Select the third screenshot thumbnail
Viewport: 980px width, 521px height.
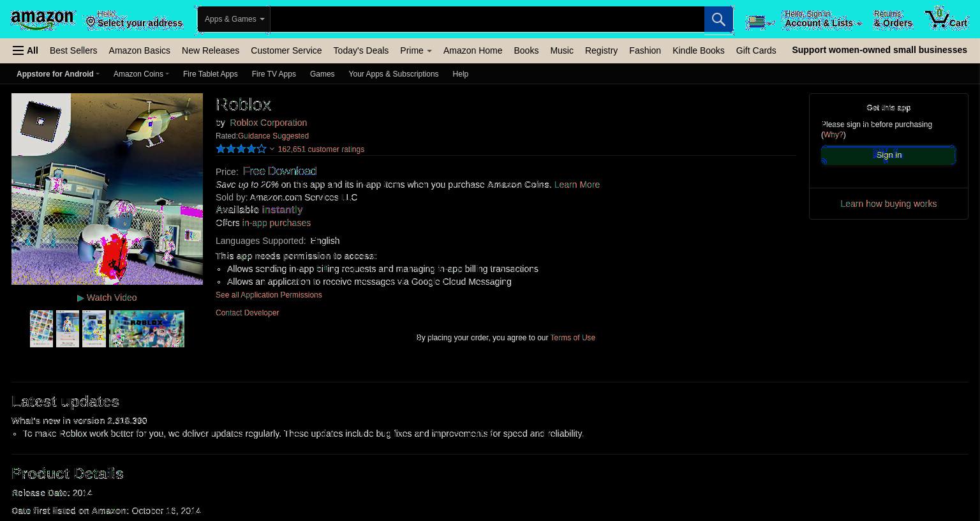click(94, 329)
